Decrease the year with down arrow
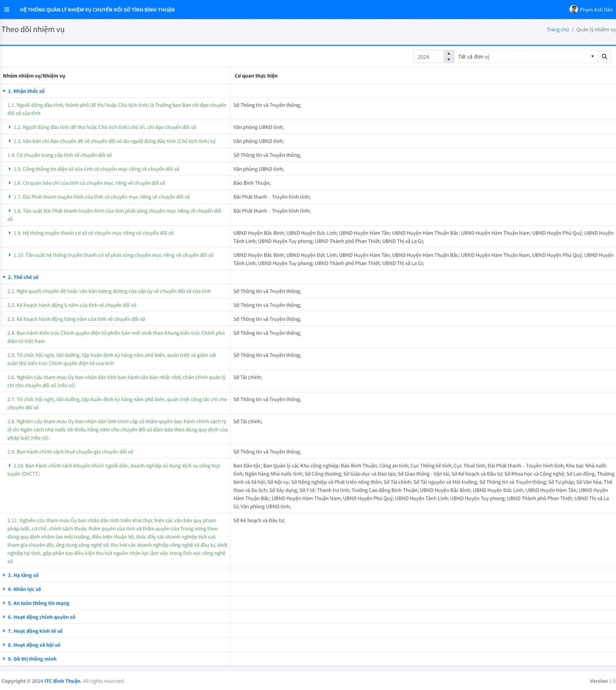The width and height of the screenshot is (616, 690). (448, 60)
